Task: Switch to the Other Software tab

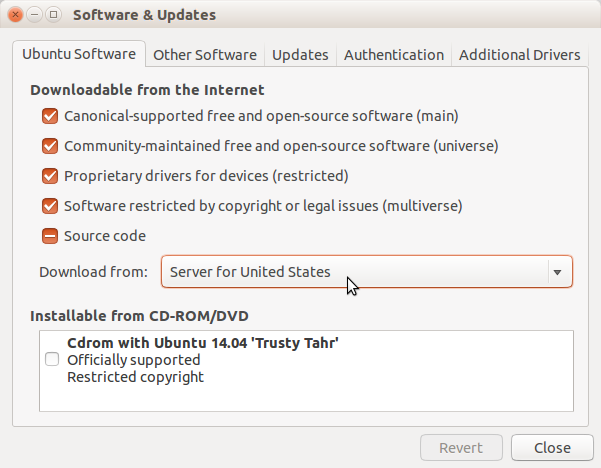Action: [x=205, y=55]
